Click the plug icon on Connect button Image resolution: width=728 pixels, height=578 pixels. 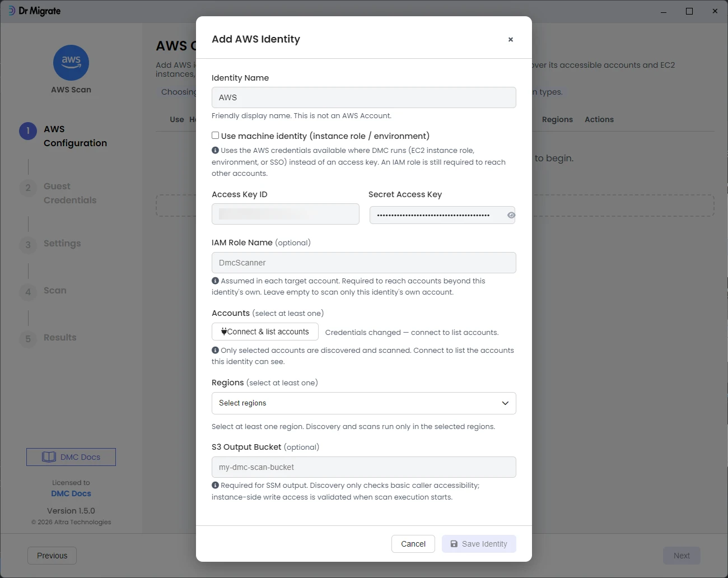pos(224,332)
